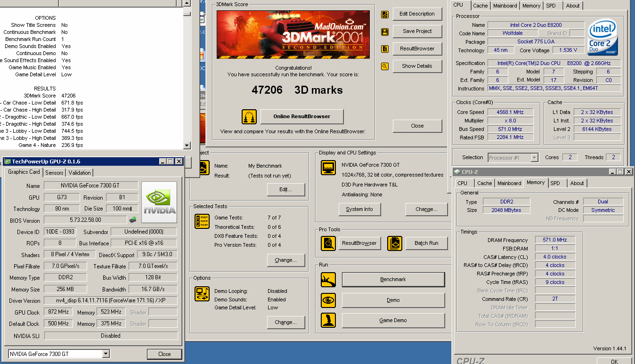
Task: Click the results list scroll-up arrow
Action: (x=187, y=3)
